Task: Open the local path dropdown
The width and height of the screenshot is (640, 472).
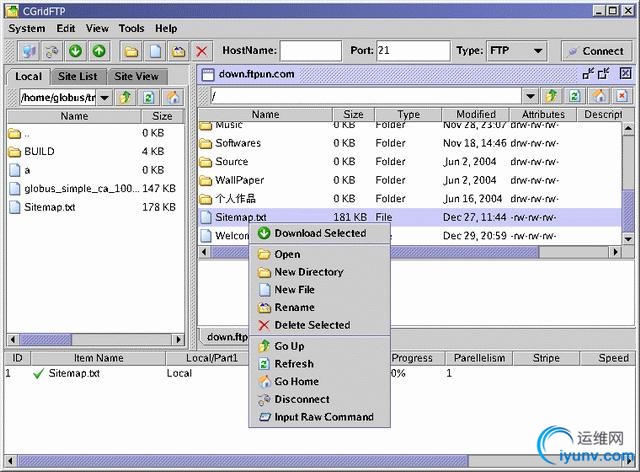Action: coord(104,98)
